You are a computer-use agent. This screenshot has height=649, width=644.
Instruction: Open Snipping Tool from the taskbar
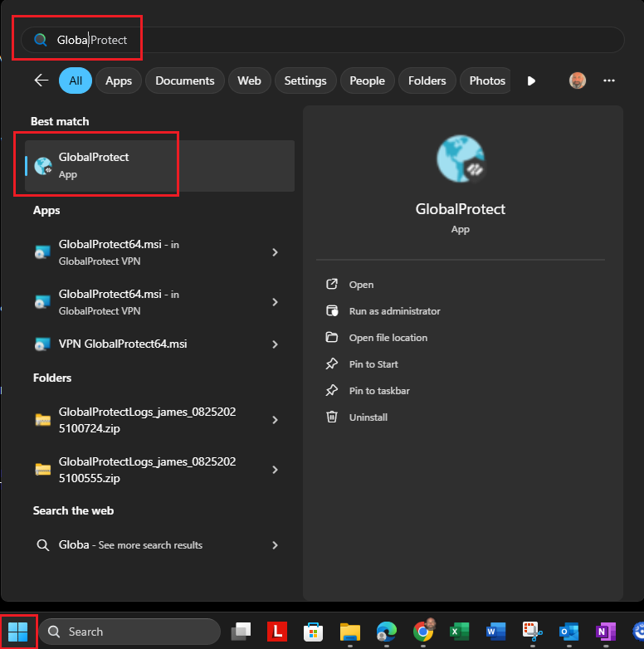(532, 632)
